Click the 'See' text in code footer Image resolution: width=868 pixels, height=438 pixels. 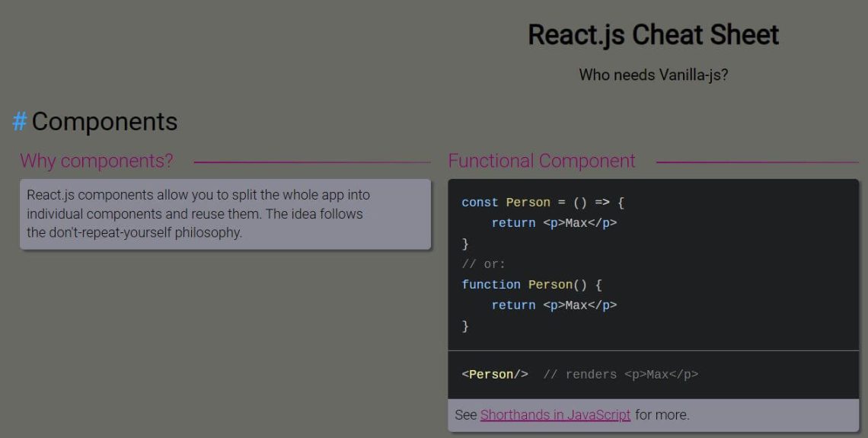coord(465,414)
